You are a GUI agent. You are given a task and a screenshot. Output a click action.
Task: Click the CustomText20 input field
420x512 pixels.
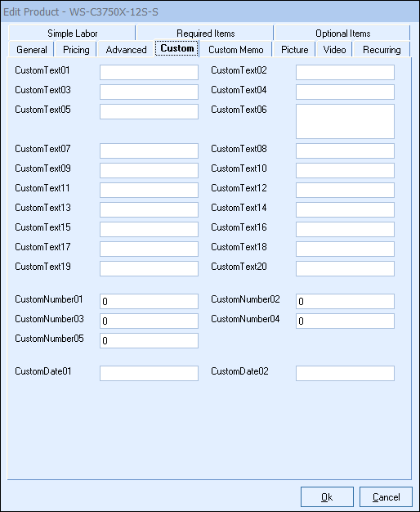[x=346, y=268]
